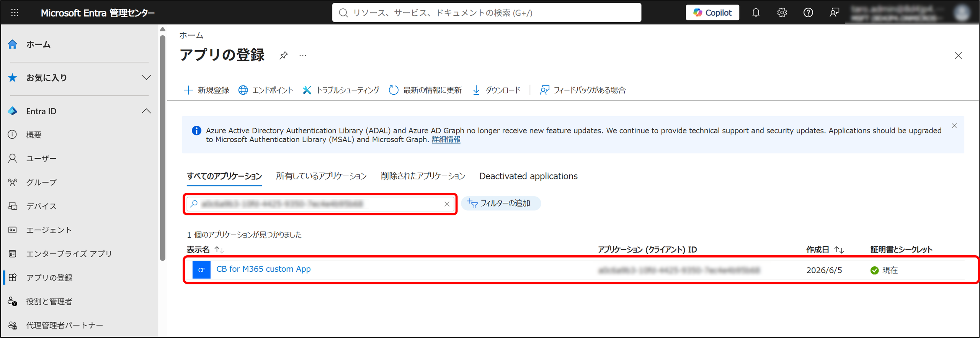Refresh with 最新の情報に更新
980x338 pixels.
(425, 90)
